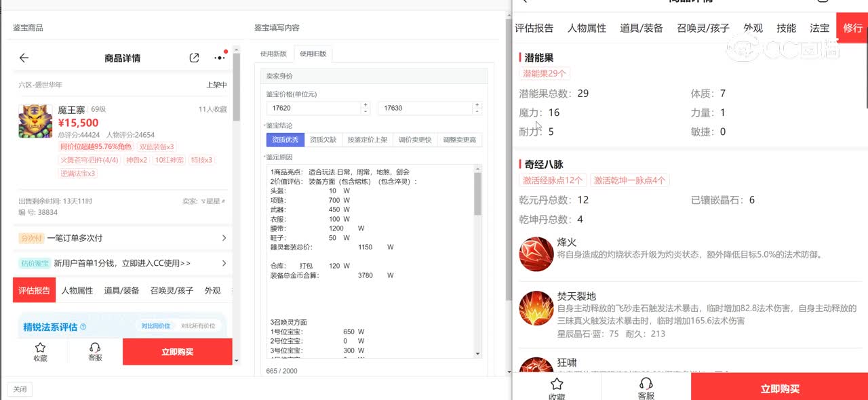868x400 pixels.
Task: Decrease the 17620 price with minus stepper
Action: tap(366, 111)
